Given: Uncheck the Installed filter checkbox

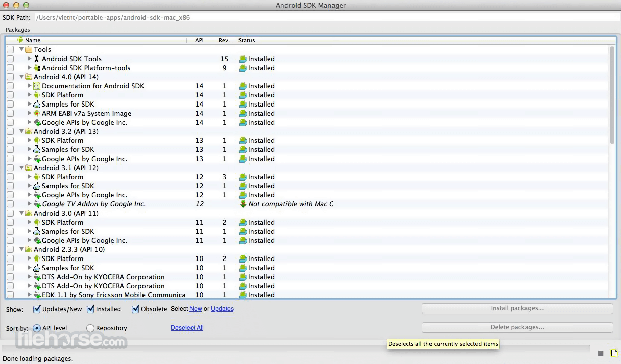Looking at the screenshot, I should pos(91,309).
